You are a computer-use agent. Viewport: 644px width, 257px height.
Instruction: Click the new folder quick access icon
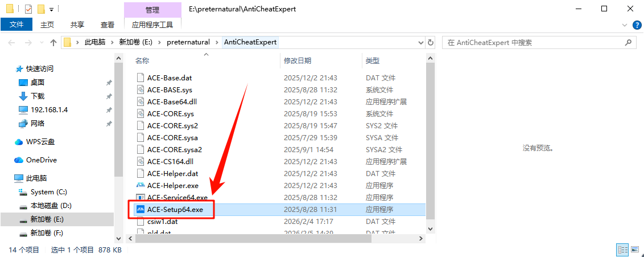click(x=41, y=9)
